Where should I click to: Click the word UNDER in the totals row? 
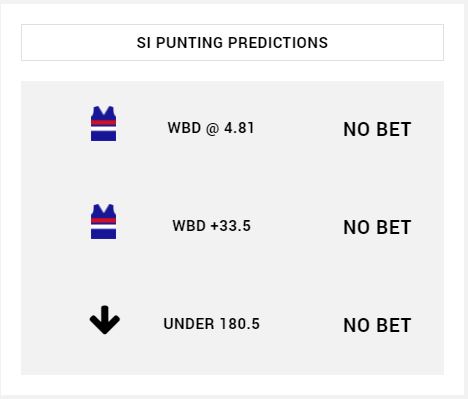189,324
